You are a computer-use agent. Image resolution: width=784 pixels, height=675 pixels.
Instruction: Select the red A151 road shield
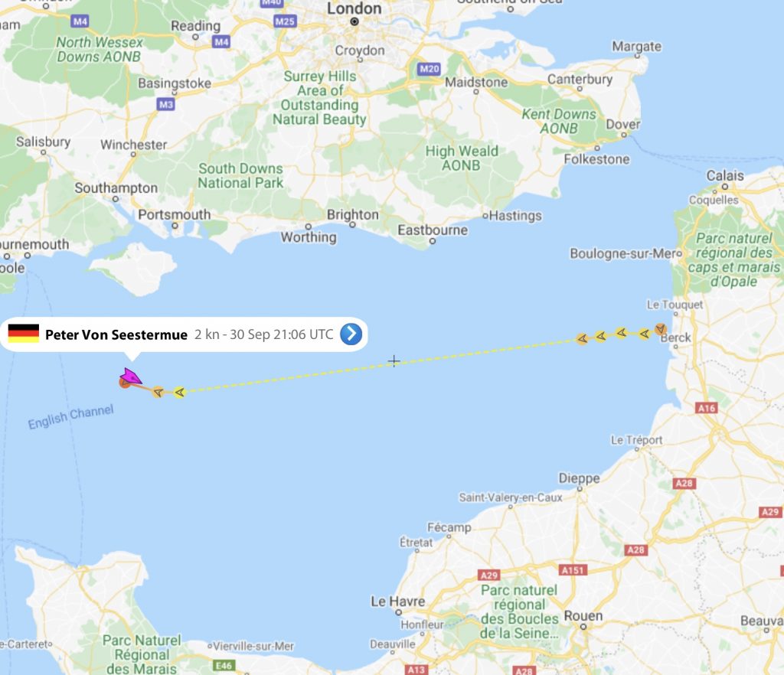[x=573, y=570]
